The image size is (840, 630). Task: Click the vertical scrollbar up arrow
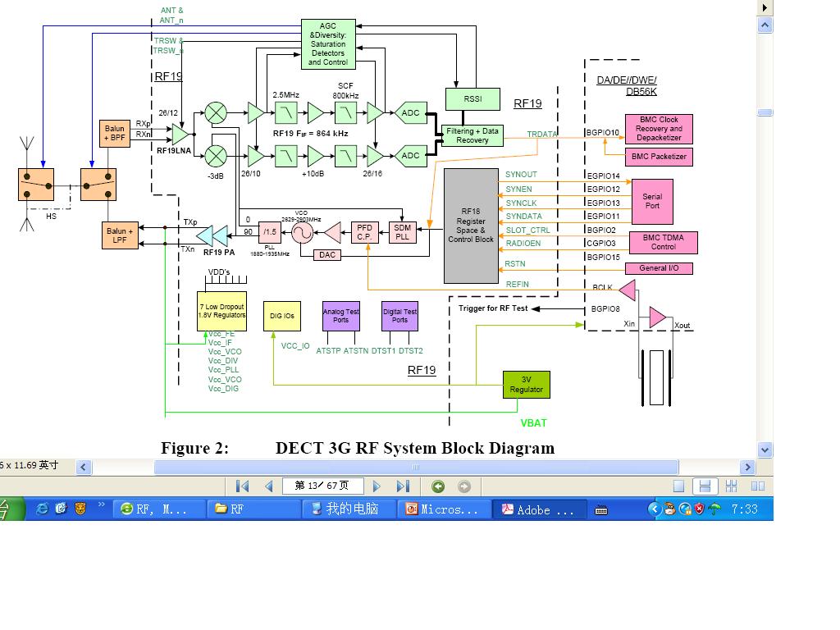765,25
